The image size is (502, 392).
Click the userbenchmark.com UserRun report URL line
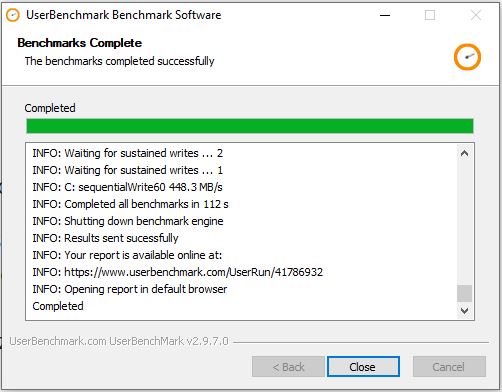[x=178, y=272]
